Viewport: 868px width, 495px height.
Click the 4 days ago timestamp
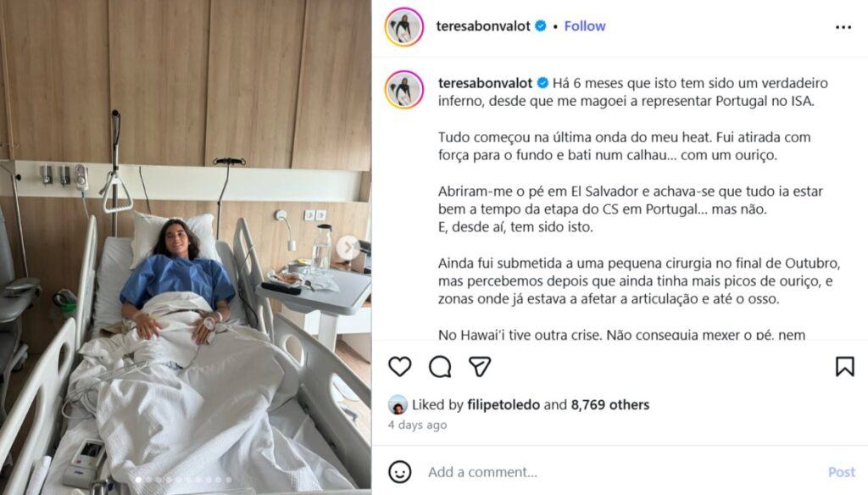pyautogui.click(x=417, y=425)
